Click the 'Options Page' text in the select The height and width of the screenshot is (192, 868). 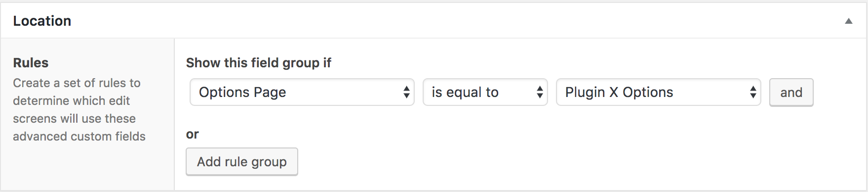[242, 93]
